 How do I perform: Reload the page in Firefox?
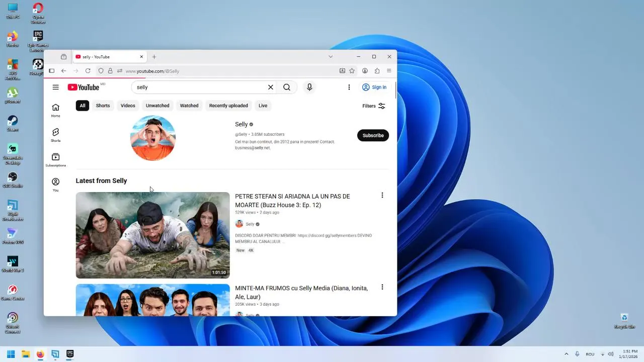(x=88, y=71)
